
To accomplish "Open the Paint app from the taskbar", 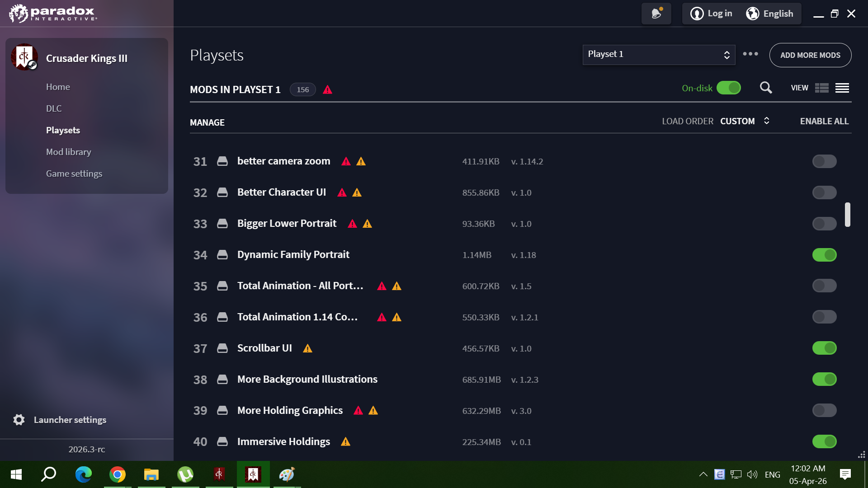I will pyautogui.click(x=287, y=474).
